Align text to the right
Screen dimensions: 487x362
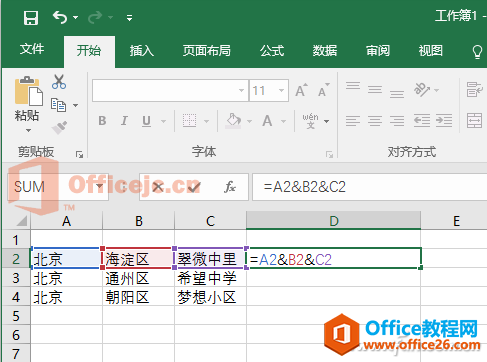point(397,121)
